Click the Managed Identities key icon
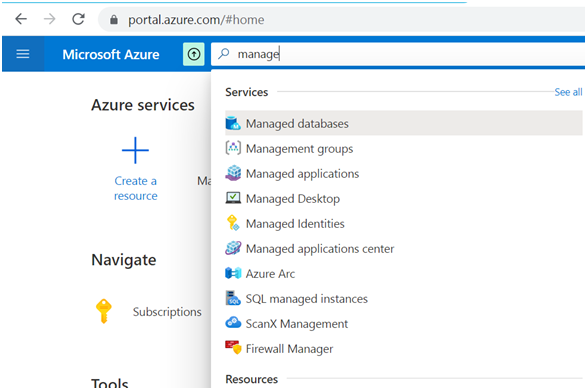The width and height of the screenshot is (587, 390). coord(233,223)
